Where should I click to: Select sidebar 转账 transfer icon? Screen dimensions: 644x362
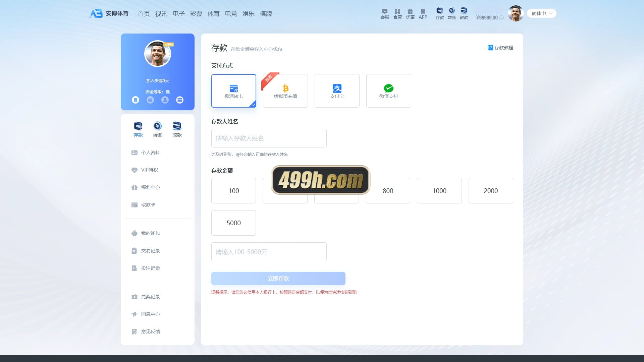pyautogui.click(x=158, y=129)
